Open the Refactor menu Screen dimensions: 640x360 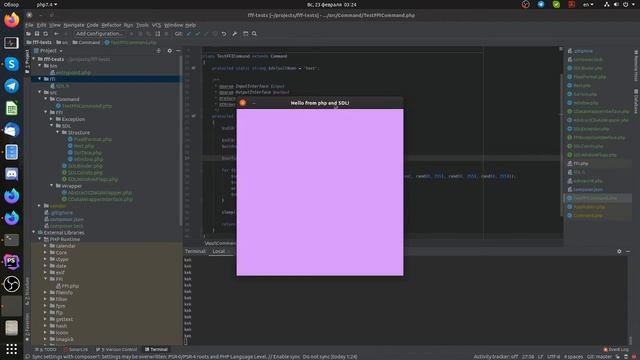[x=111, y=25]
